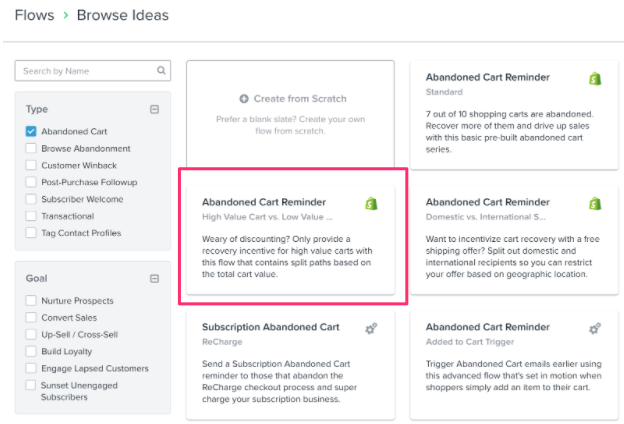Viewport: 624px width, 424px height.
Task: Click Shopify icon on Standard Abandoned Cart card
Action: [x=595, y=79]
